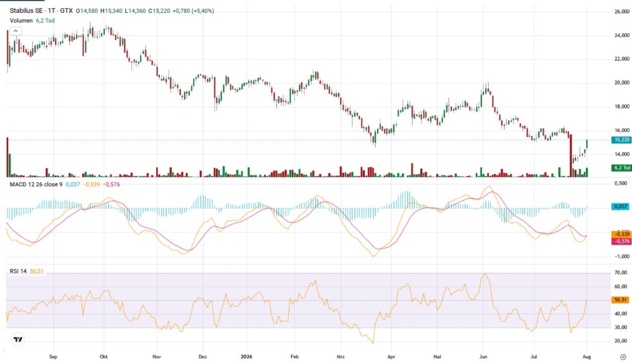Click the green 6,2 Tsd volume axis label
This screenshot has height=364, width=632.
click(x=621, y=168)
